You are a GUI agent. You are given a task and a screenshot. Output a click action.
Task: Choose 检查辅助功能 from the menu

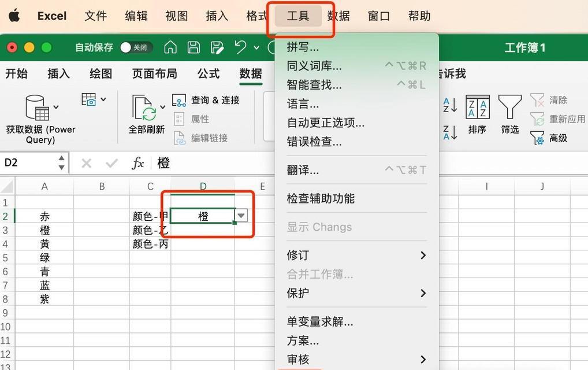coord(357,198)
